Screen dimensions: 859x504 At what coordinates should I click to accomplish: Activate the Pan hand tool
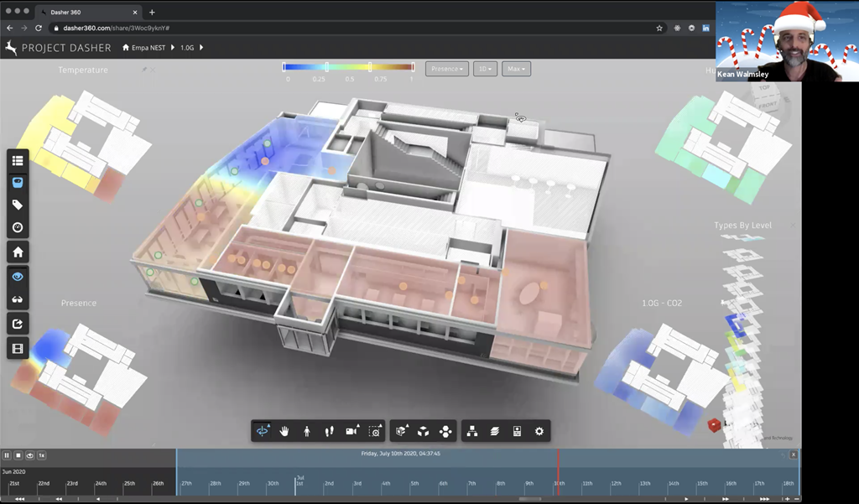pyautogui.click(x=285, y=431)
